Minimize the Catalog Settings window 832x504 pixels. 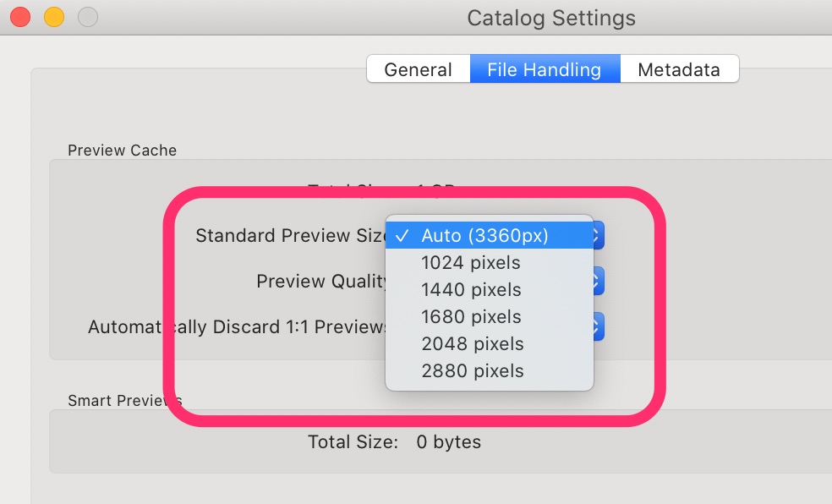54,17
